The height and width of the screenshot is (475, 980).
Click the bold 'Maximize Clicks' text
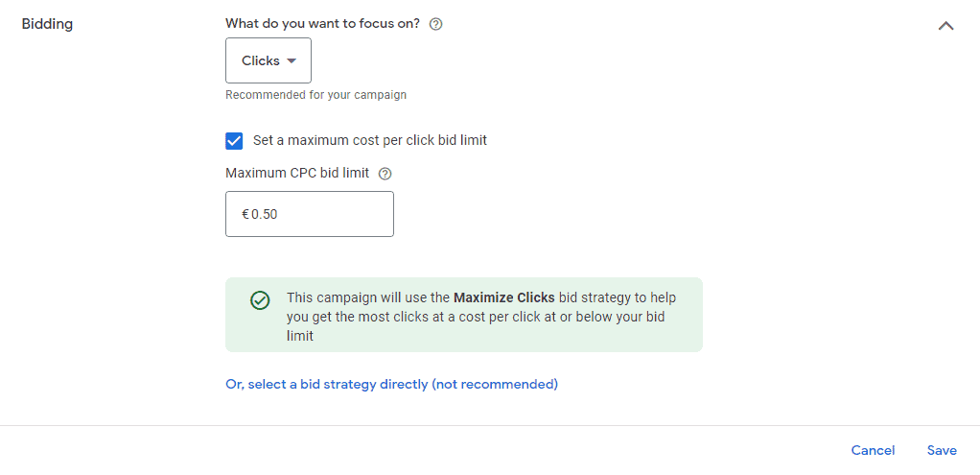(x=504, y=297)
